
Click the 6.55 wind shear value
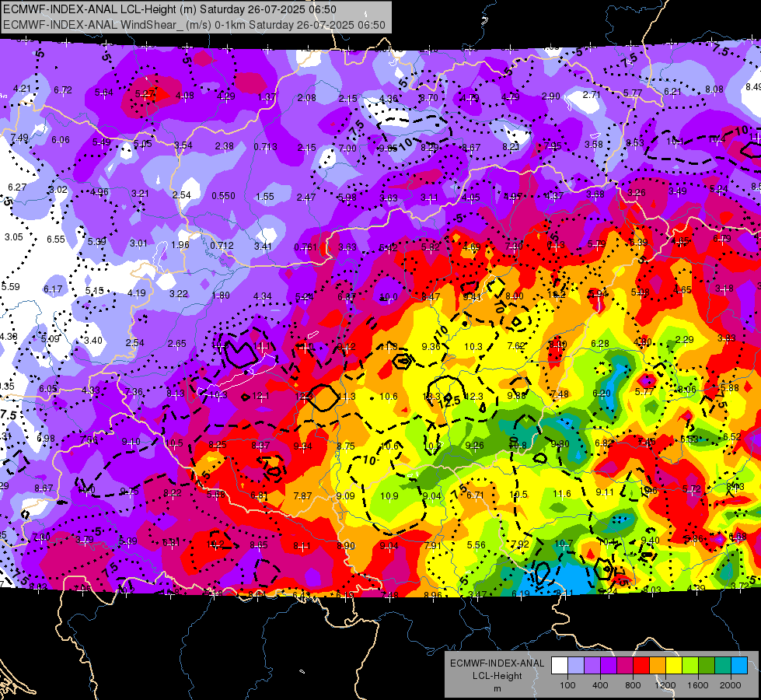click(x=56, y=239)
